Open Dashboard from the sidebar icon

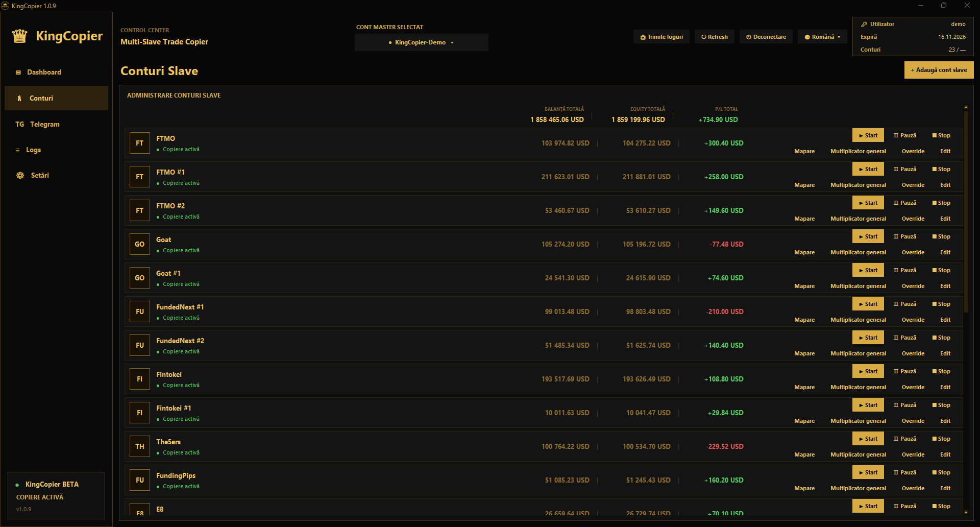tap(18, 72)
